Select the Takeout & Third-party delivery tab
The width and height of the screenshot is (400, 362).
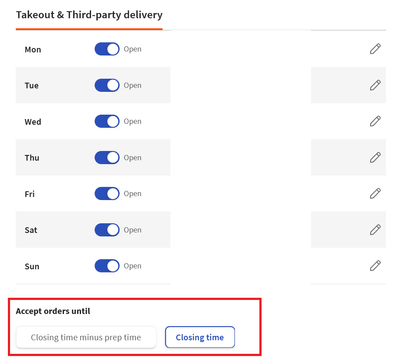[89, 15]
